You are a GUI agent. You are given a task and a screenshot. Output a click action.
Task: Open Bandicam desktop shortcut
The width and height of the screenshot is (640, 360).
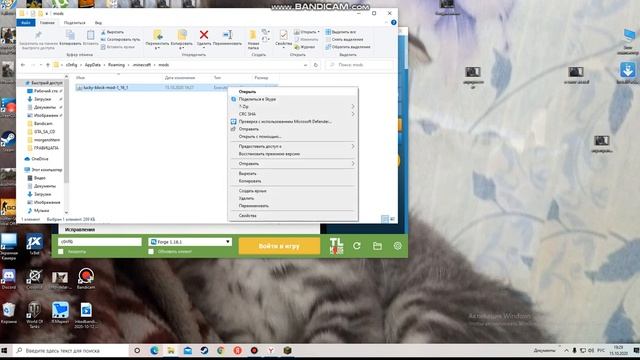pyautogui.click(x=86, y=278)
